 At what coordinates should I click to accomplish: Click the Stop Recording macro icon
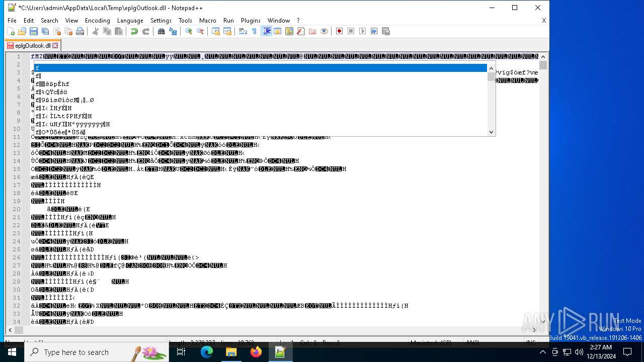tap(351, 31)
